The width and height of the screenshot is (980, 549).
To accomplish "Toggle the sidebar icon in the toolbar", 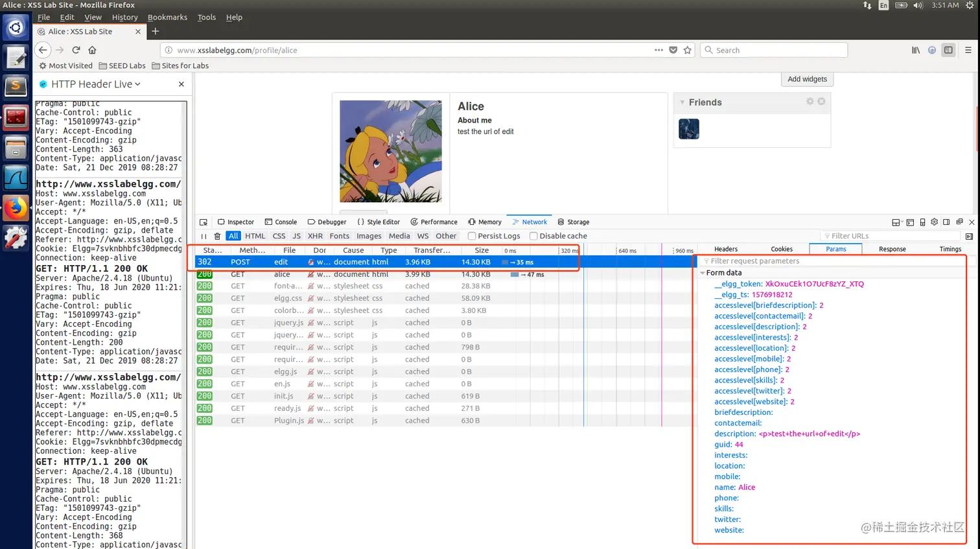I will coord(948,50).
